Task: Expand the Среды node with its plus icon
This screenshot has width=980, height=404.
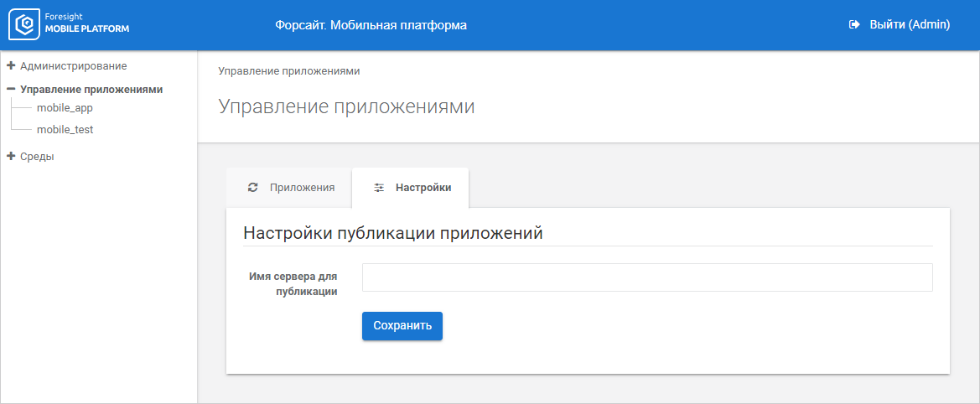Action: click(x=11, y=156)
